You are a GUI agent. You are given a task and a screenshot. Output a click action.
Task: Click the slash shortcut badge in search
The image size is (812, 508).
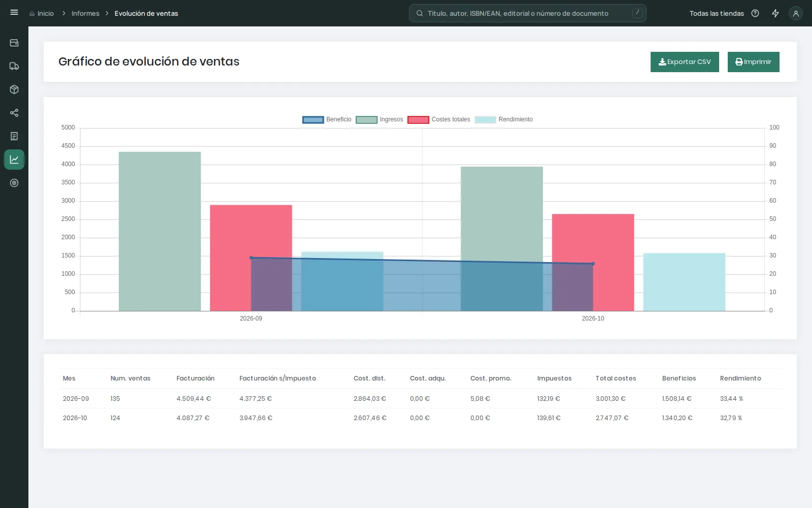pyautogui.click(x=637, y=13)
